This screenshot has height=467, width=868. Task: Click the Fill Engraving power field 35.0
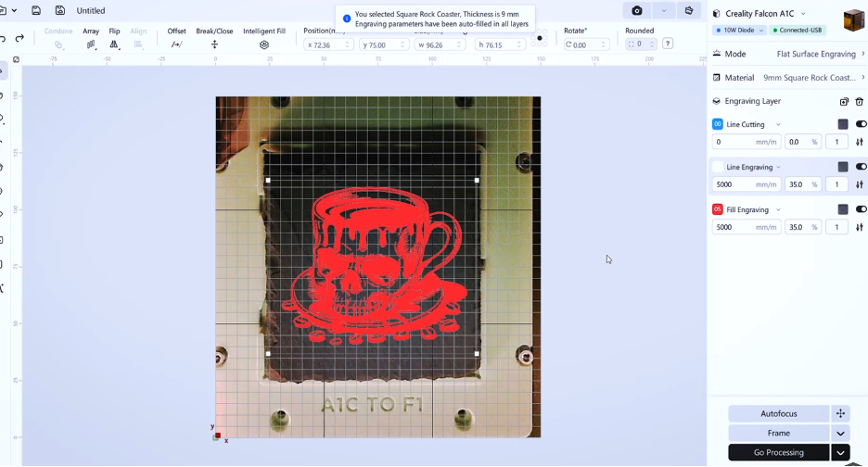803,227
